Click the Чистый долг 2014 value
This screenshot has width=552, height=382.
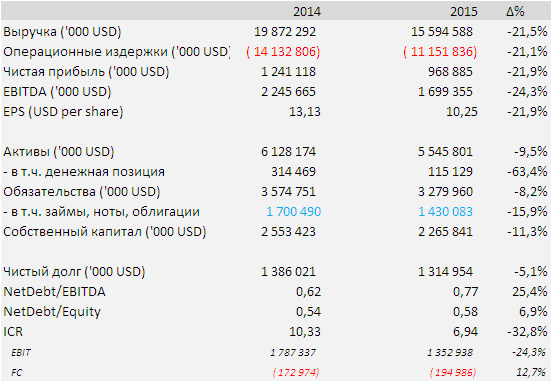pyautogui.click(x=288, y=272)
